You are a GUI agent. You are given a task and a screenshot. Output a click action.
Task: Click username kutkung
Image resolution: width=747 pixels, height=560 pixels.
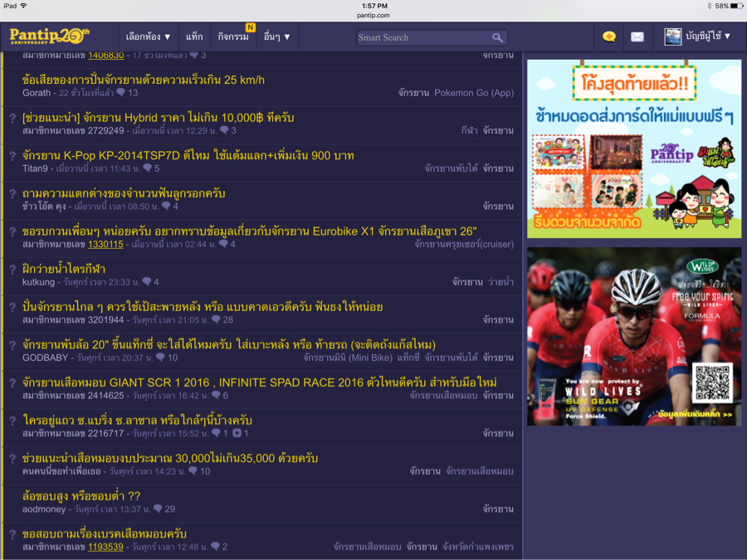click(x=38, y=282)
